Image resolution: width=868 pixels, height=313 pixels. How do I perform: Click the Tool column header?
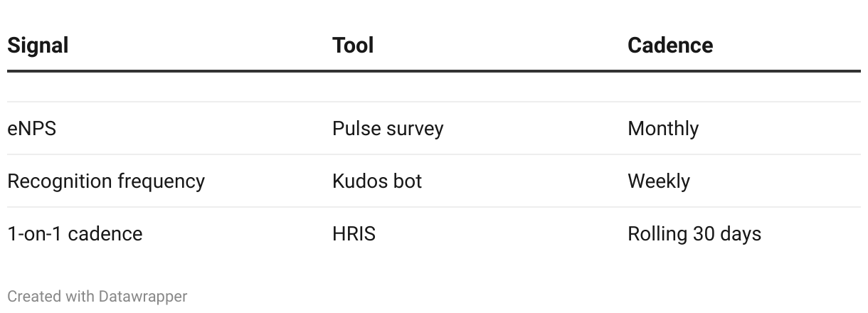[353, 46]
